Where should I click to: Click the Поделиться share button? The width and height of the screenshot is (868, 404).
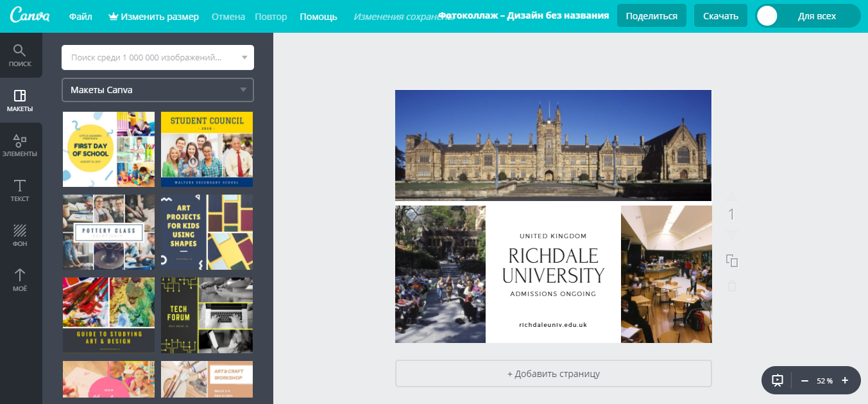coord(651,16)
